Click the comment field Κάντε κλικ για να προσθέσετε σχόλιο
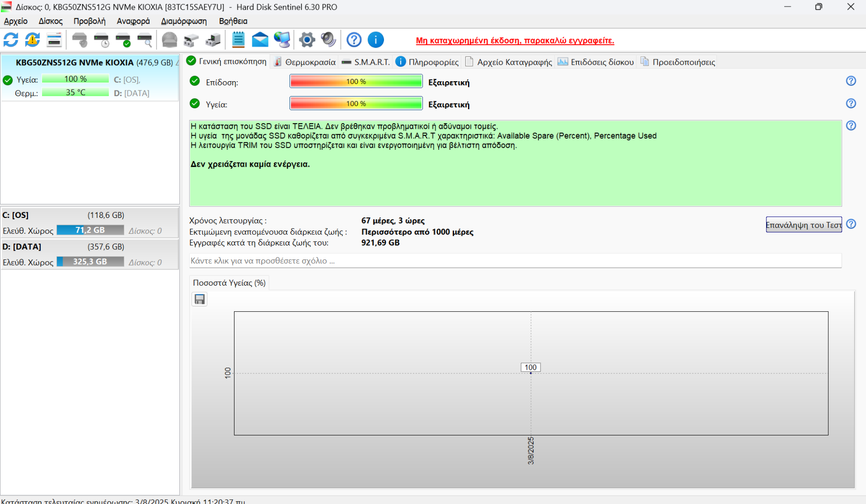The height and width of the screenshot is (504, 866). pyautogui.click(x=515, y=261)
